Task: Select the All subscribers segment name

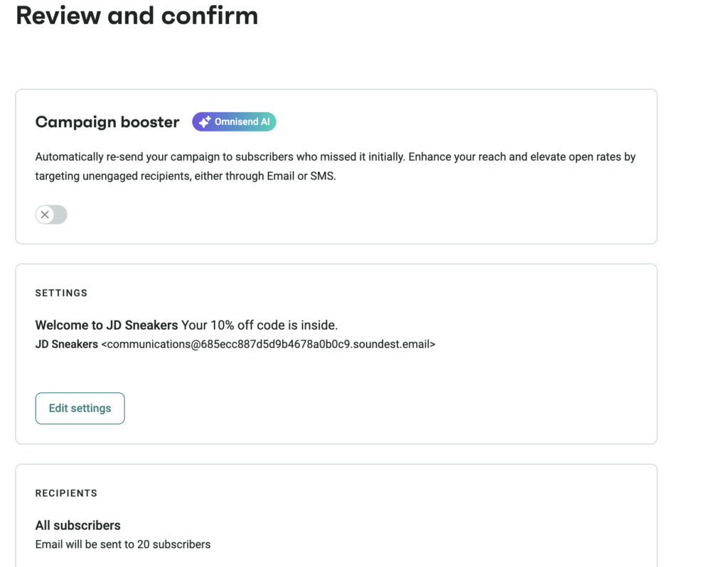Action: [78, 526]
